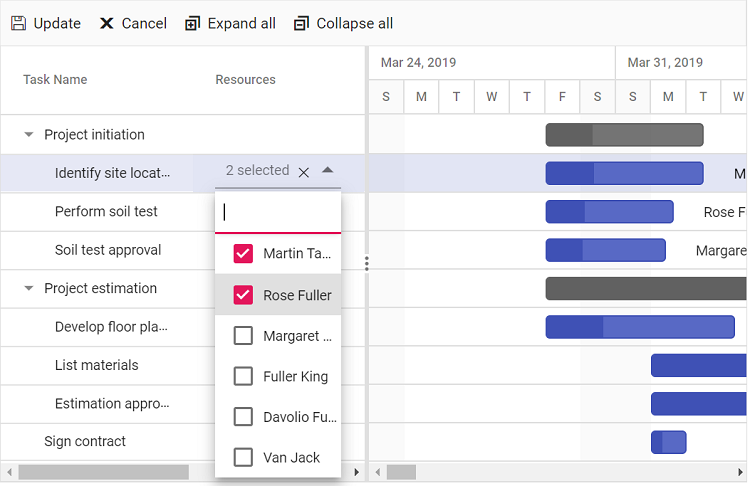750x486 pixels.
Task: Select List materials task
Action: (97, 365)
